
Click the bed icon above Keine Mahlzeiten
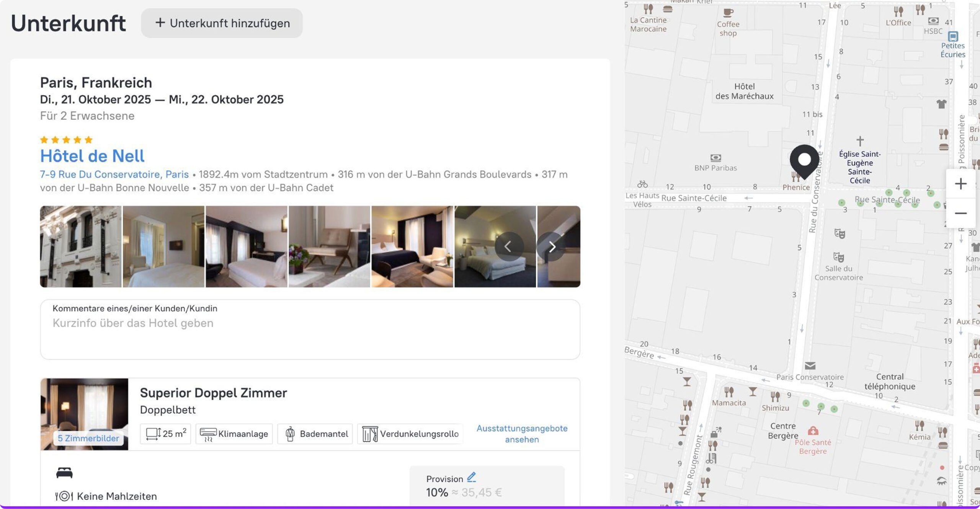[x=64, y=473]
